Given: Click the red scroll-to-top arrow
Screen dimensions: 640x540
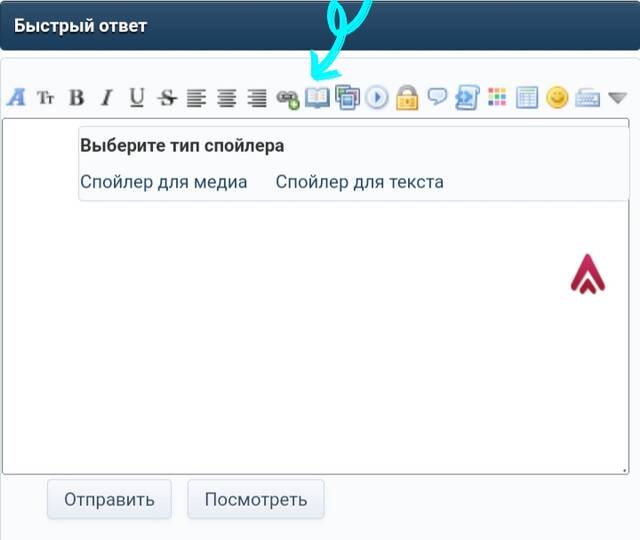Looking at the screenshot, I should point(588,274).
